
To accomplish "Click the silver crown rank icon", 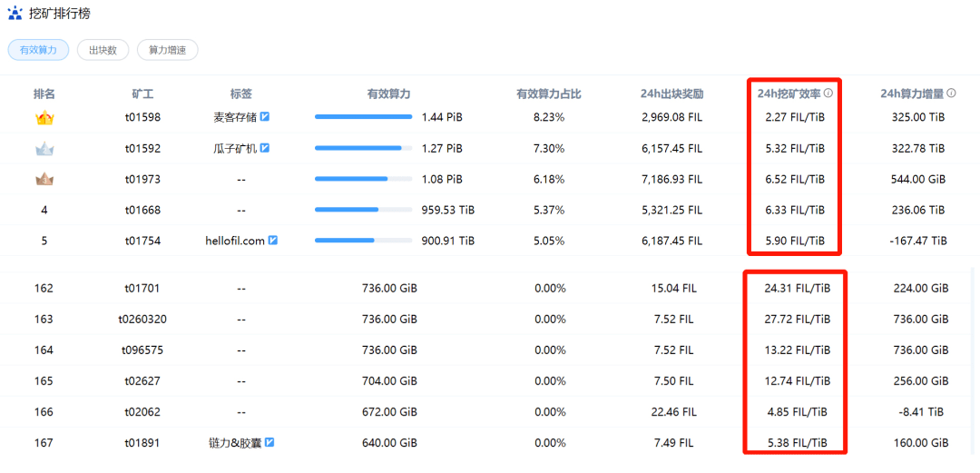I will (44, 149).
